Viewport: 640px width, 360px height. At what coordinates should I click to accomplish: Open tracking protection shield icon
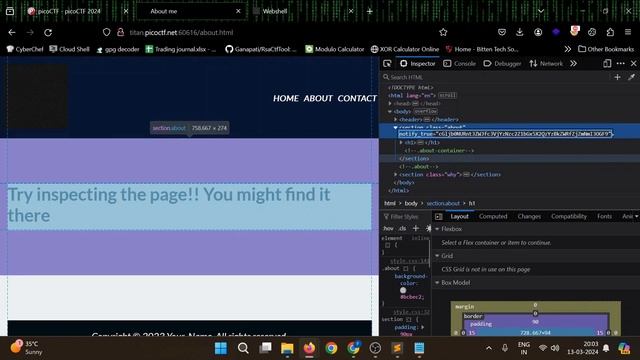(x=107, y=32)
